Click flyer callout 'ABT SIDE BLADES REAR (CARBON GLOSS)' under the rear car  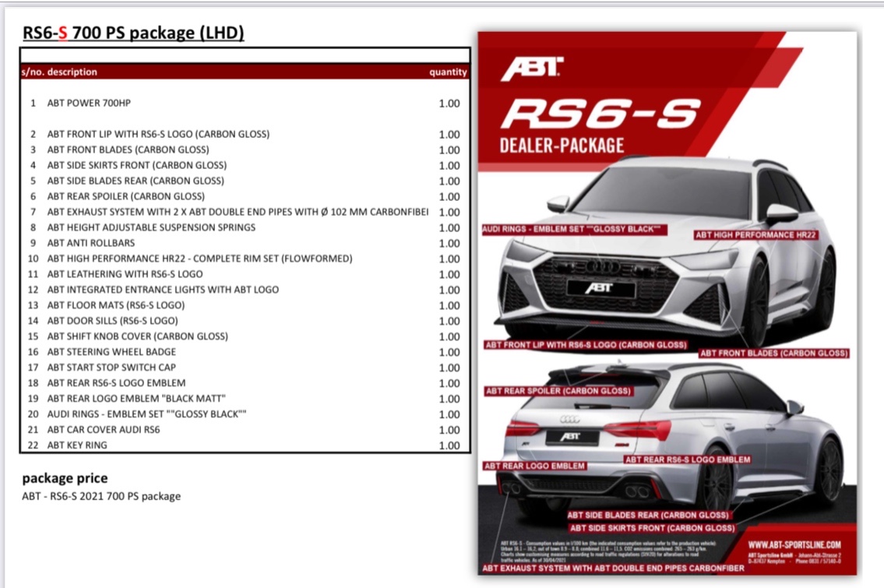coord(648,515)
